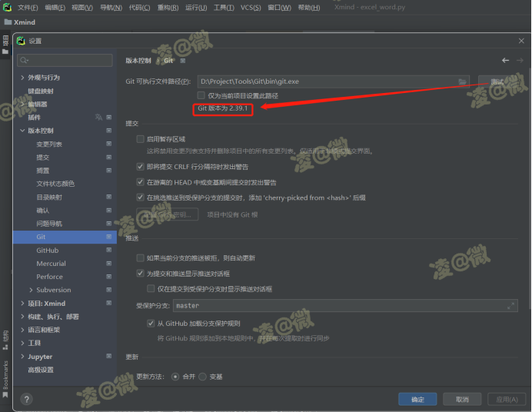Click the project marker icon beside Perforce
The width and height of the screenshot is (532, 412).
109,277
